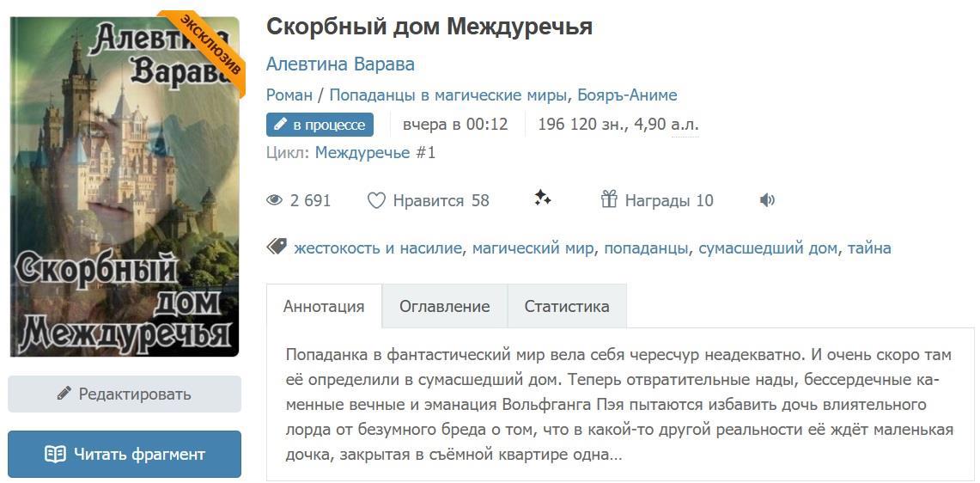The image size is (980, 483).
Task: Open the «Попаданцы в магические миры» genre
Action: [x=448, y=95]
